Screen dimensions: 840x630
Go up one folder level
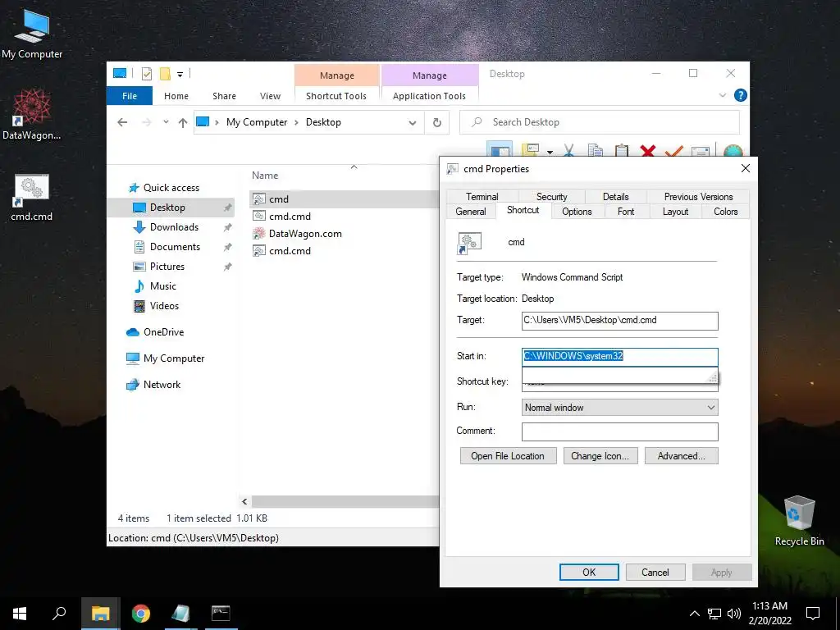183,123
